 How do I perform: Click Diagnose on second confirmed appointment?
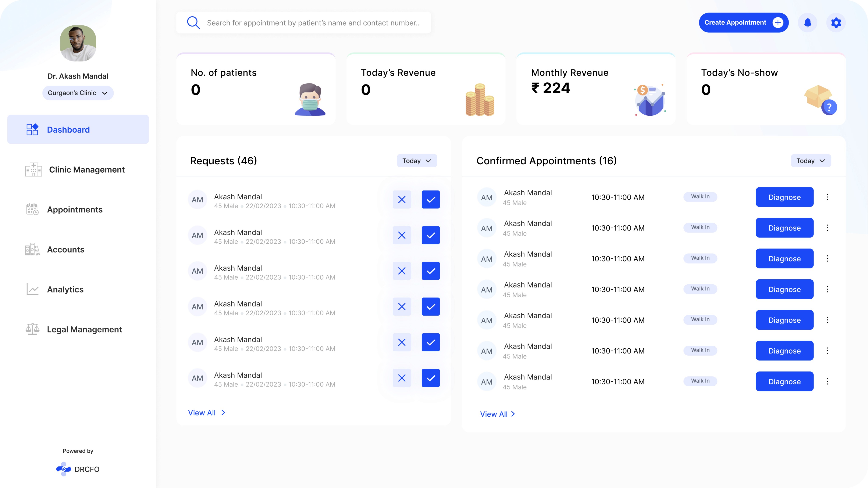[x=784, y=228]
